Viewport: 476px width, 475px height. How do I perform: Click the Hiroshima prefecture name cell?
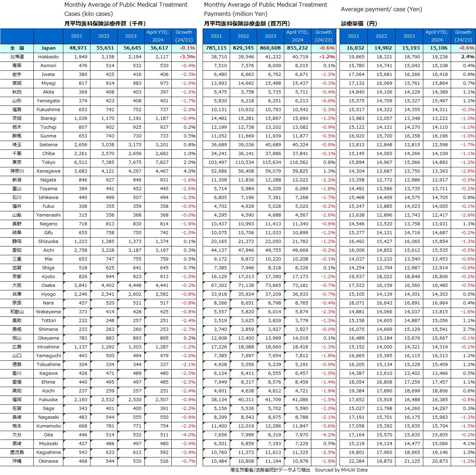pyautogui.click(x=48, y=347)
